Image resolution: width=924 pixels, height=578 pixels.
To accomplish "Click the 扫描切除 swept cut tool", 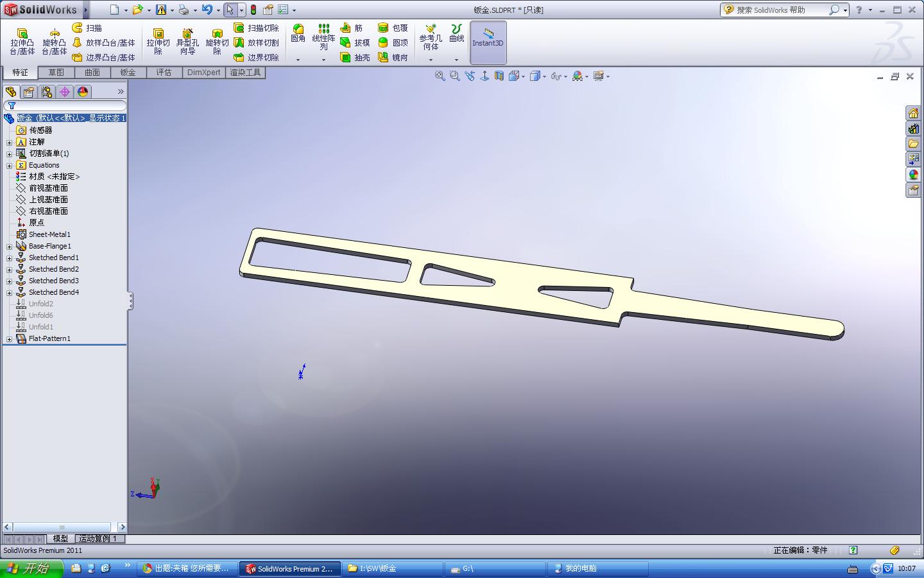I will [x=257, y=28].
